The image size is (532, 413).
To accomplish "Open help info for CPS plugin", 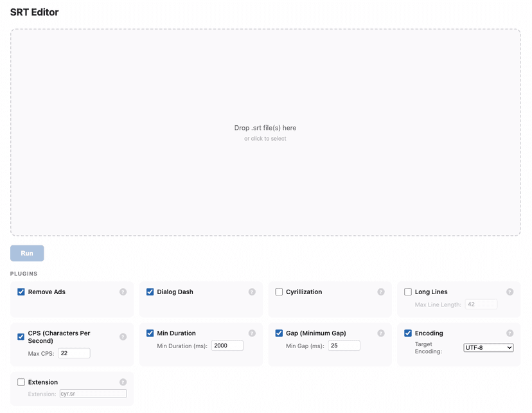I will 123,336.
